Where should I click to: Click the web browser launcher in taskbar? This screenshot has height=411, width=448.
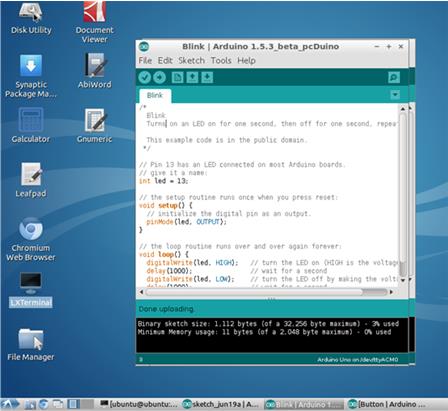coord(44,405)
